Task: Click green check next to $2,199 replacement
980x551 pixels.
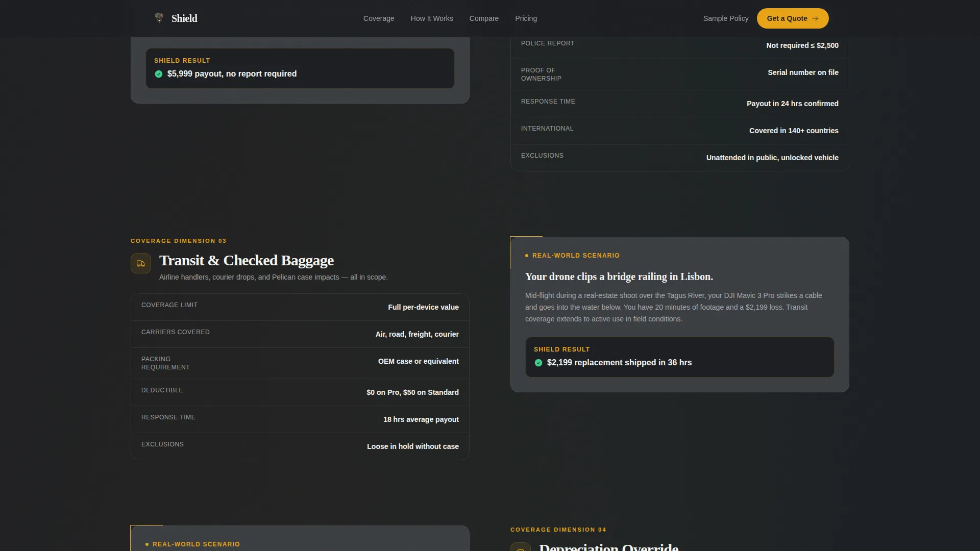Action: click(x=538, y=363)
